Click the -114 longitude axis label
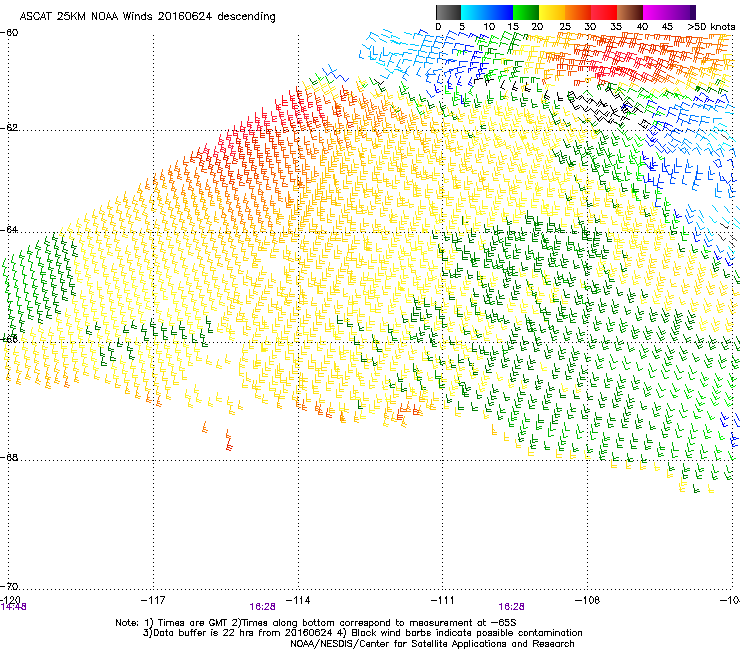Screen dimensions: 740x650 (298, 600)
